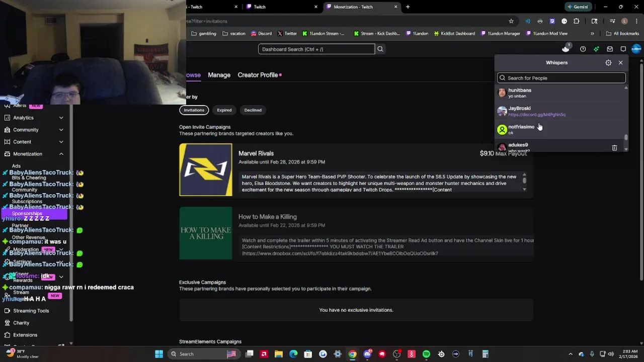Image resolution: width=644 pixels, height=362 pixels.
Task: Open the gambling bookmarks folder
Action: [x=204, y=34]
